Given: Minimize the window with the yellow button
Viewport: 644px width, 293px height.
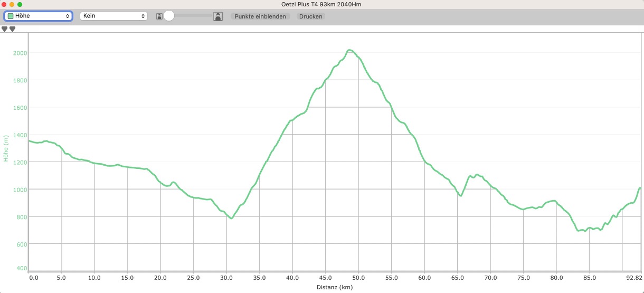Looking at the screenshot, I should (x=12, y=4).
